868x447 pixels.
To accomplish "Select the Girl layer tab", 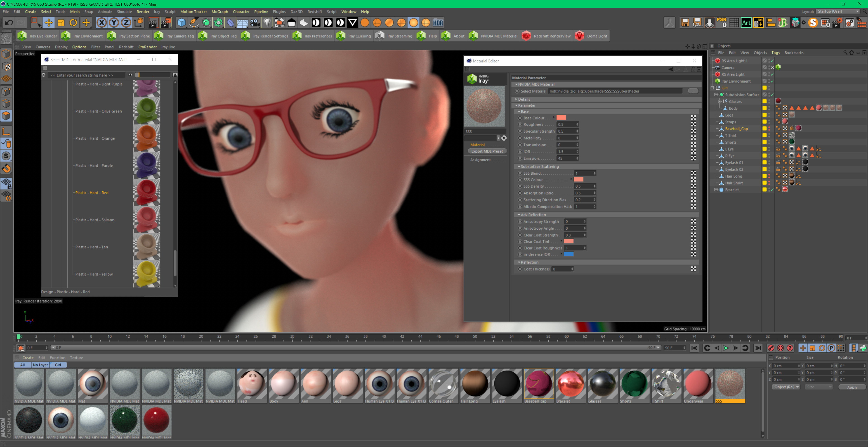I will click(x=58, y=365).
